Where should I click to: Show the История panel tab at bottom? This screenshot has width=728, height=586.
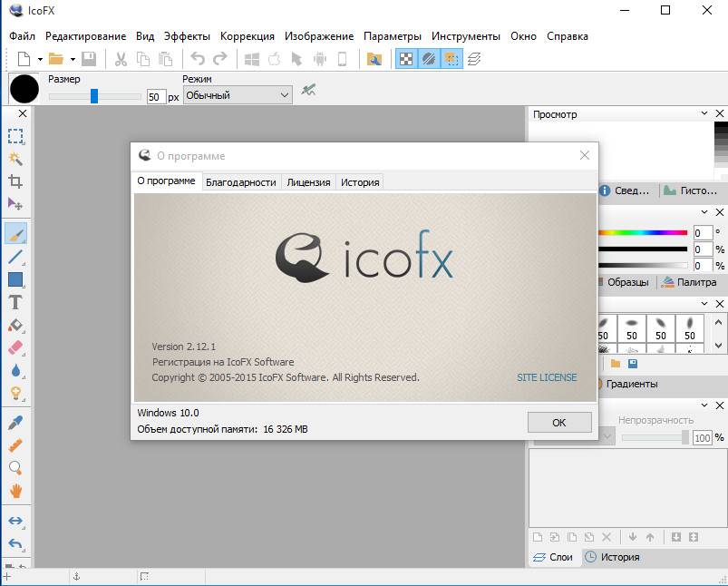click(x=612, y=557)
